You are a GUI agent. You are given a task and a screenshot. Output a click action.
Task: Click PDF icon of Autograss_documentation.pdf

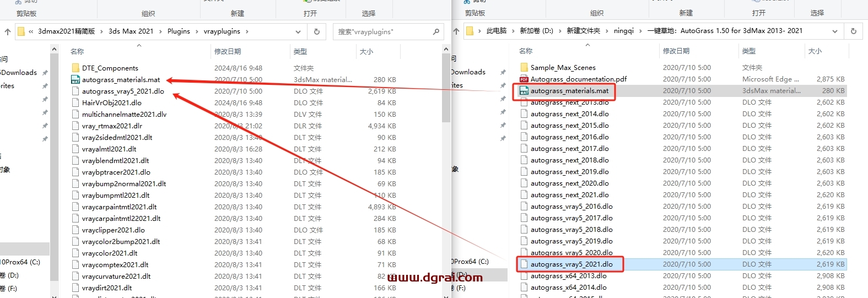click(524, 79)
